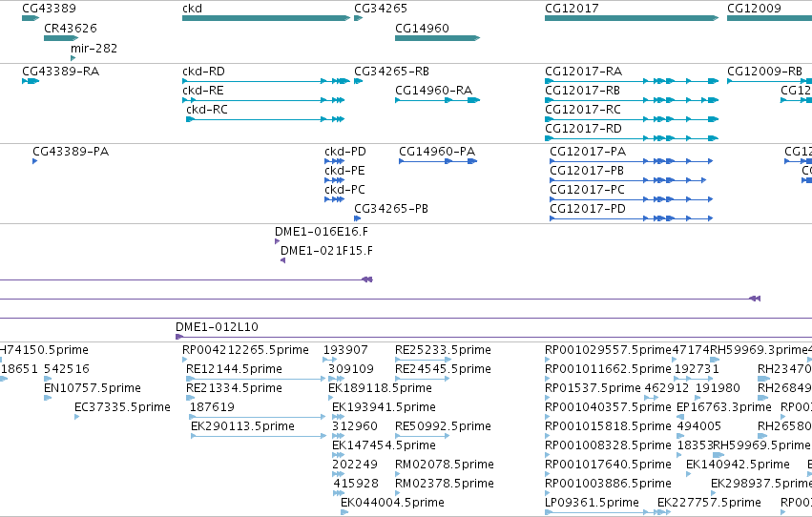Select the EK290113.5prime EST
Screen dimensions: 812x517
click(259, 436)
